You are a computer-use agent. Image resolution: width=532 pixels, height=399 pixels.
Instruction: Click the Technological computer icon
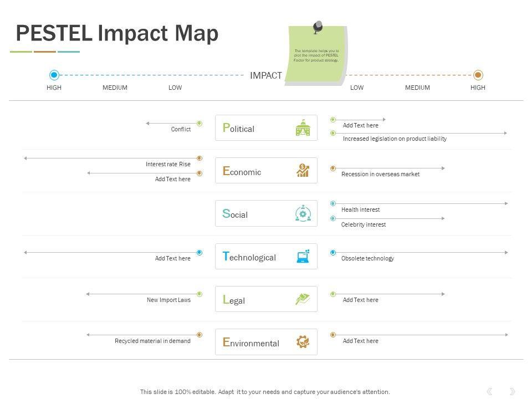(x=303, y=256)
